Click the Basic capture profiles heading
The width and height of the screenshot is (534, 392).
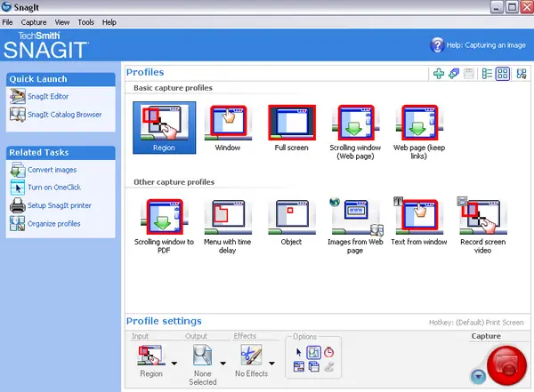(x=173, y=88)
